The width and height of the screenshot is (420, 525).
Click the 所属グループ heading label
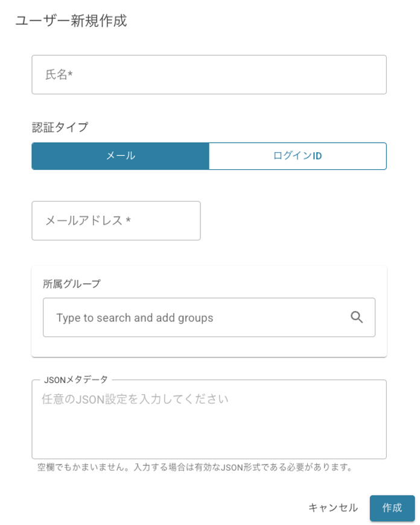click(x=72, y=283)
